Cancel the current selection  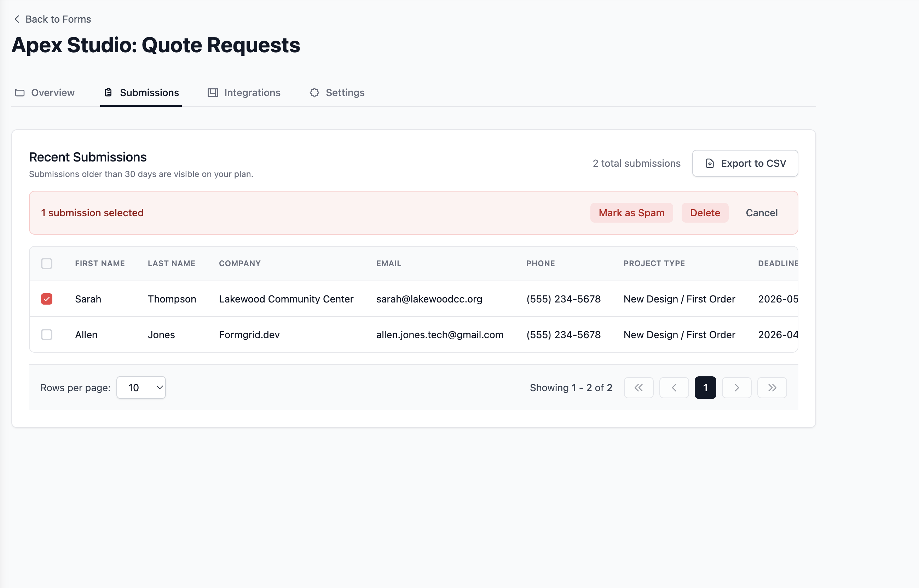click(762, 213)
